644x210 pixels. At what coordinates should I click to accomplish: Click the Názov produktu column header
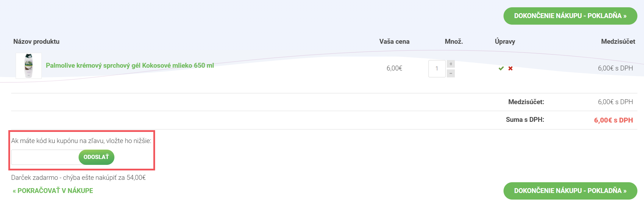coord(37,41)
